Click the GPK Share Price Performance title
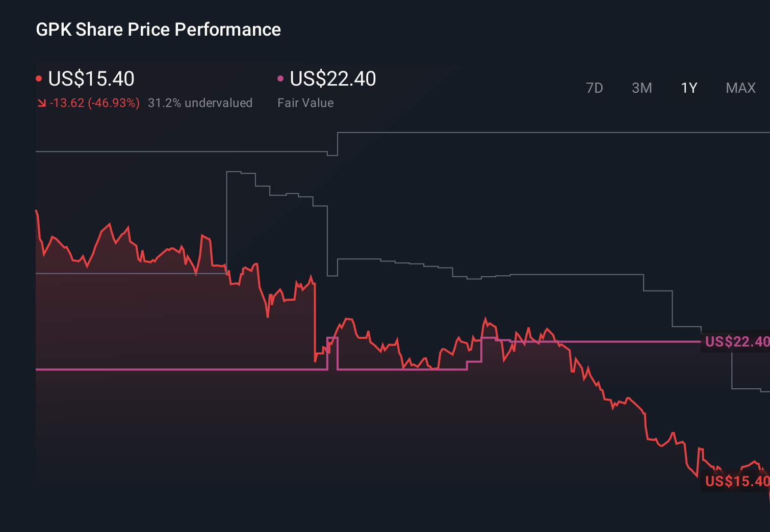Screen dimensions: 770x532 point(158,30)
